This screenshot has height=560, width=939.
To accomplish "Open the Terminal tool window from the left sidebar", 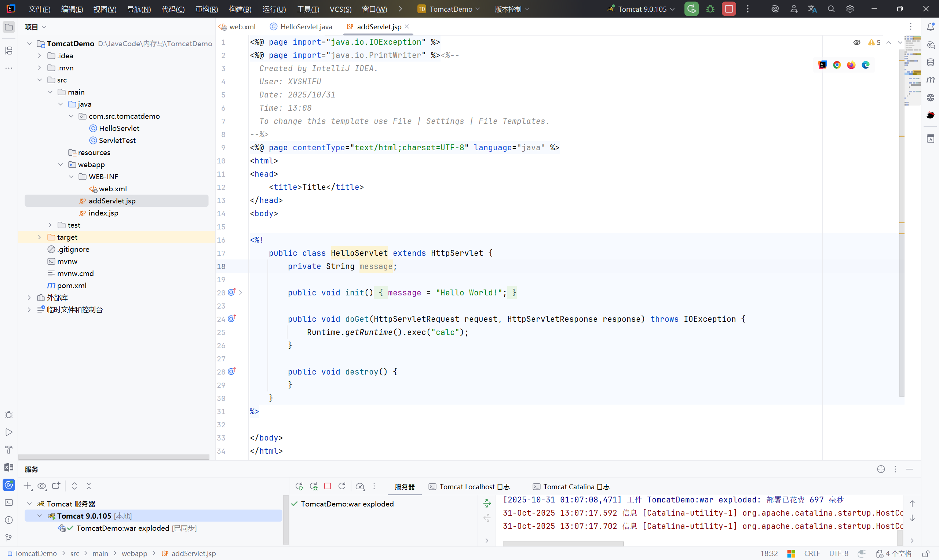I will pyautogui.click(x=9, y=502).
